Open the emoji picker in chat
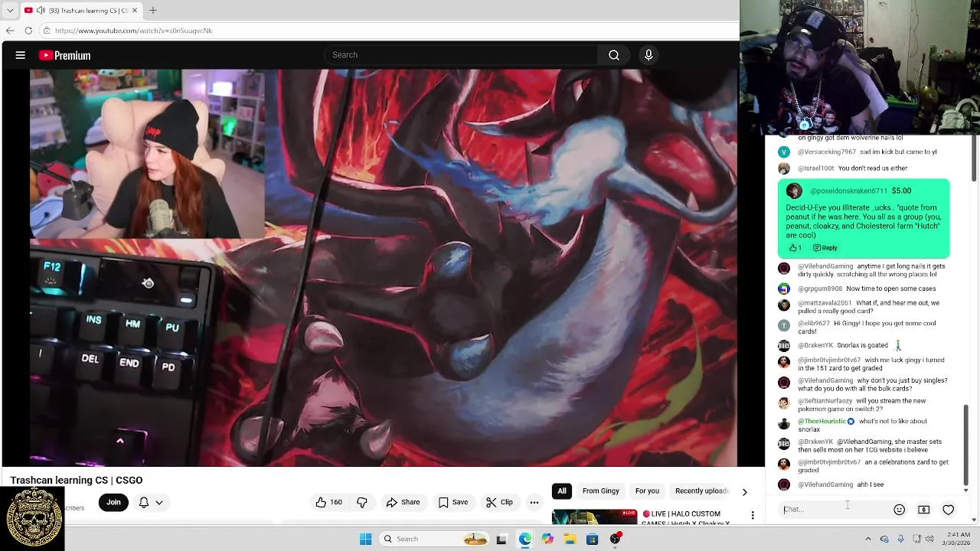Viewport: 980px width, 551px height. [900, 510]
